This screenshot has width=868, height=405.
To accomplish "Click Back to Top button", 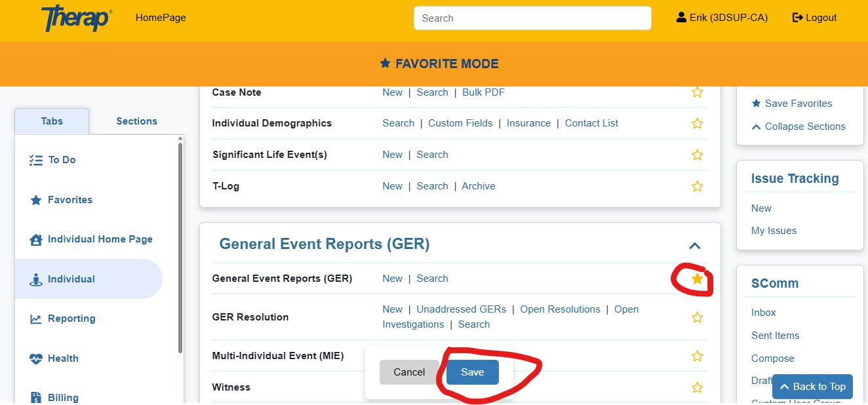I will click(x=812, y=387).
